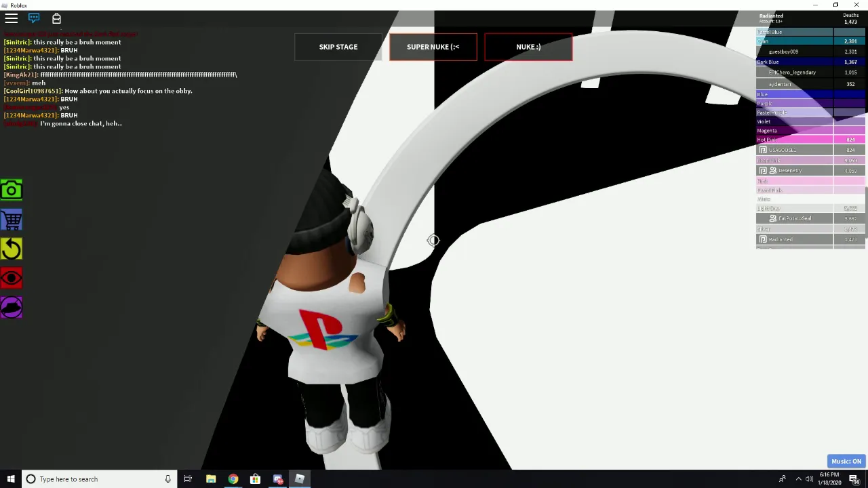The height and width of the screenshot is (488, 868).
Task: Click the Pastel Blue team row
Action: [x=811, y=32]
